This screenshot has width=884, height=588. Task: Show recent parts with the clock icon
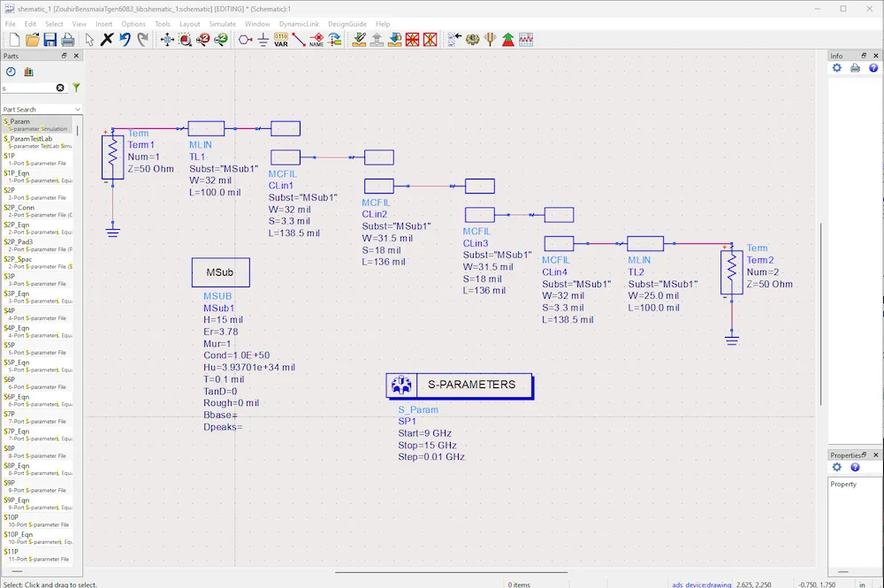[11, 72]
